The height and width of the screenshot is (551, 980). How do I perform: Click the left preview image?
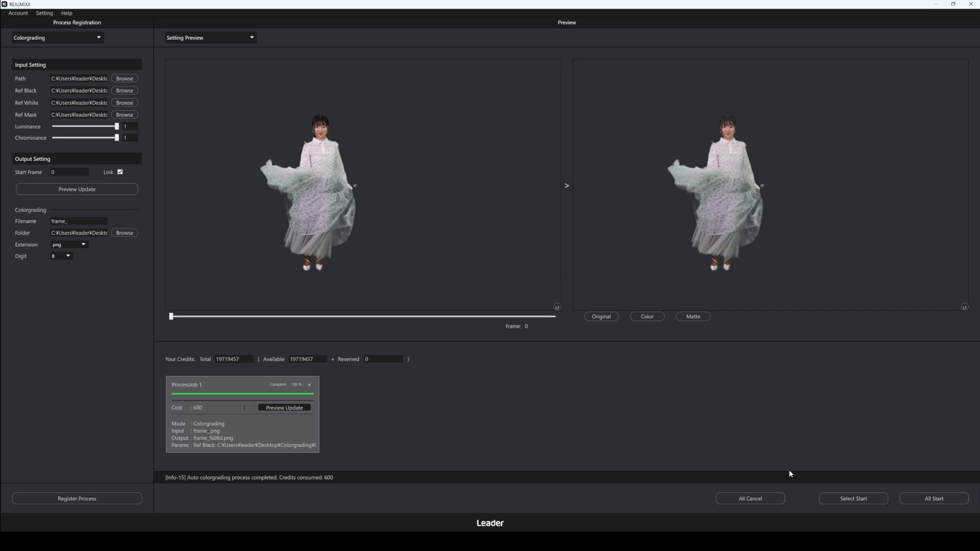pos(363,185)
